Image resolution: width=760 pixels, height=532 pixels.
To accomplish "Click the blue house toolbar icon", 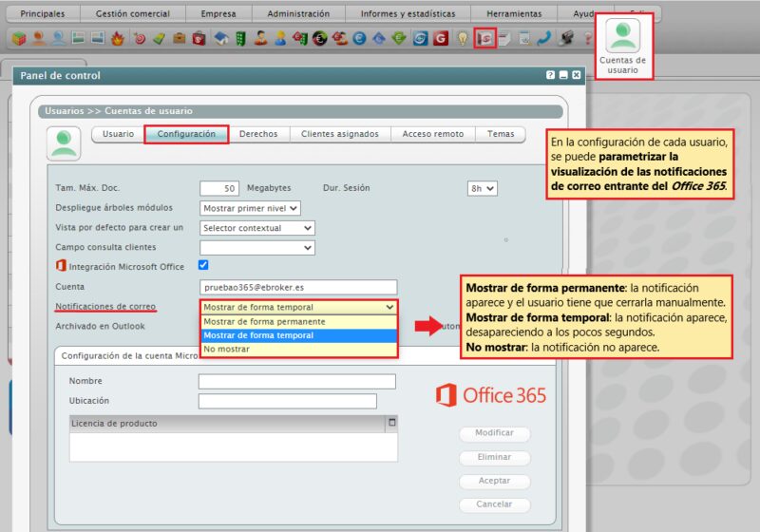I will [x=221, y=38].
